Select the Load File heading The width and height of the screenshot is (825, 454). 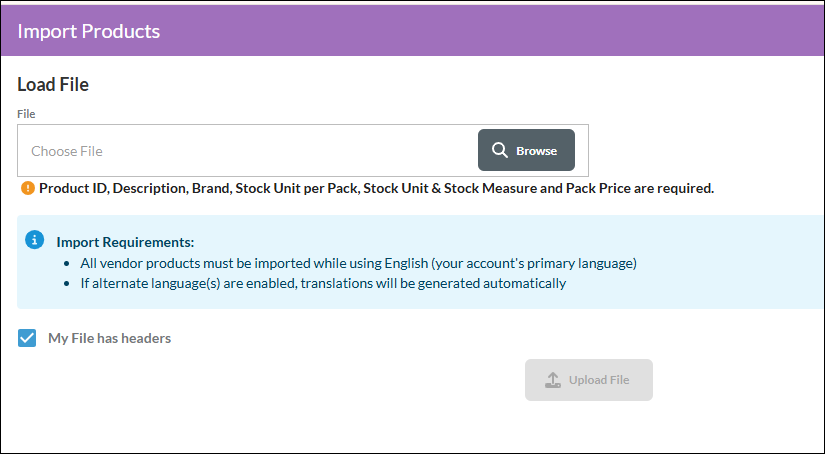tap(53, 85)
